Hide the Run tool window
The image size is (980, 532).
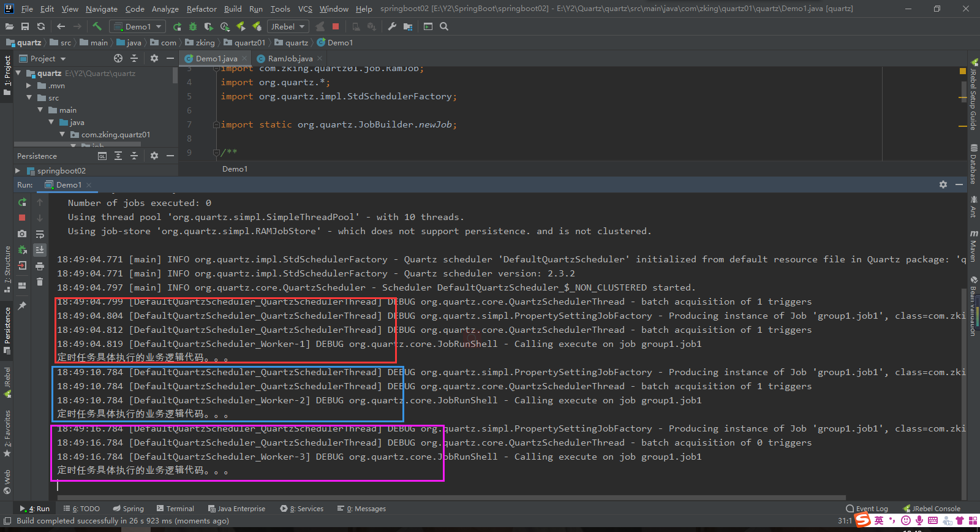(x=959, y=184)
